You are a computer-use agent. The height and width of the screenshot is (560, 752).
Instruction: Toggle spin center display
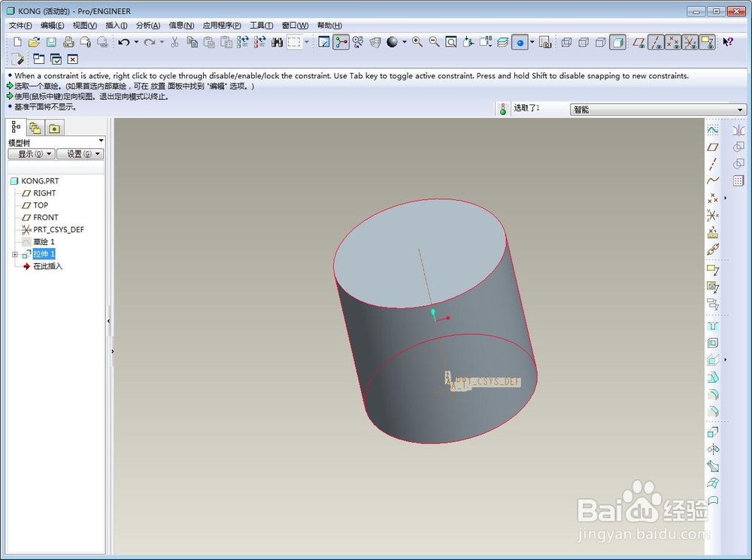coord(341,42)
